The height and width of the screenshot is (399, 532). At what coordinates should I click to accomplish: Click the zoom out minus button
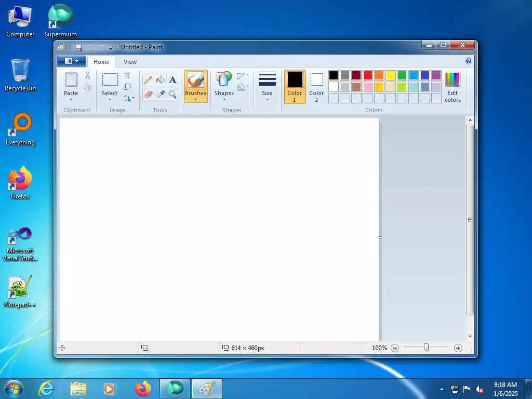click(x=395, y=348)
